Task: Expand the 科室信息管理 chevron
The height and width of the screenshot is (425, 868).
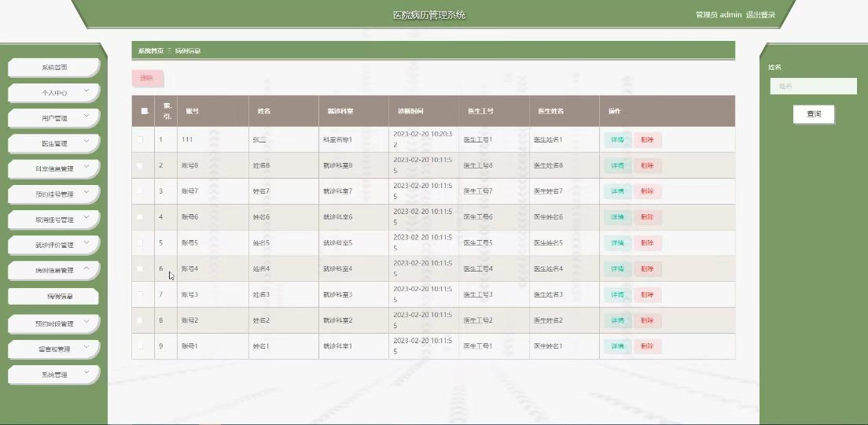Action: coord(86,166)
